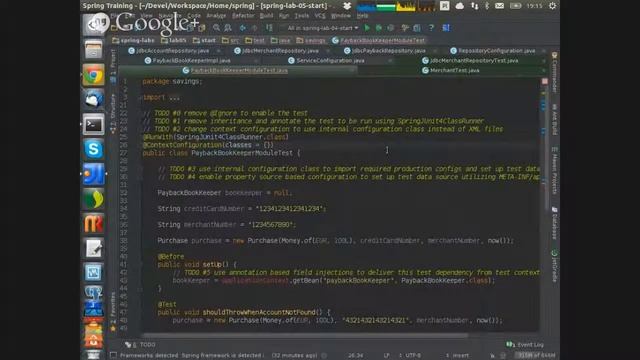Click the tool window toggle in bottom-left corner

[113, 355]
